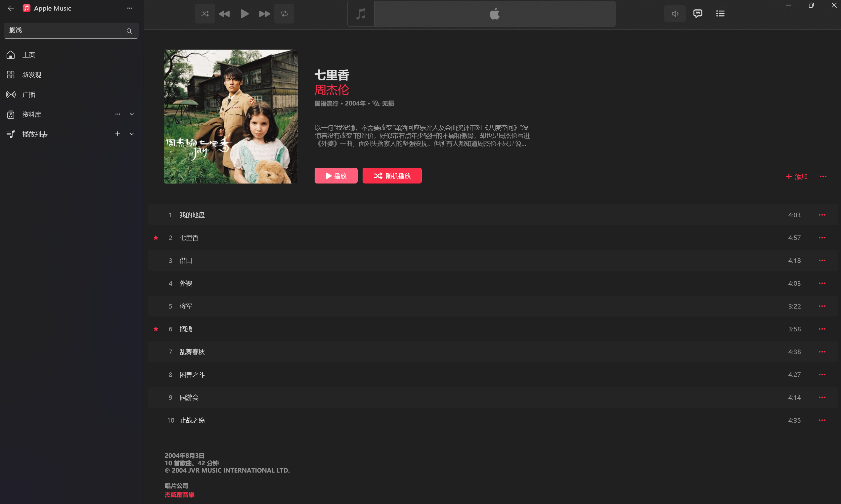Add new playlist with plus icon

tap(117, 134)
